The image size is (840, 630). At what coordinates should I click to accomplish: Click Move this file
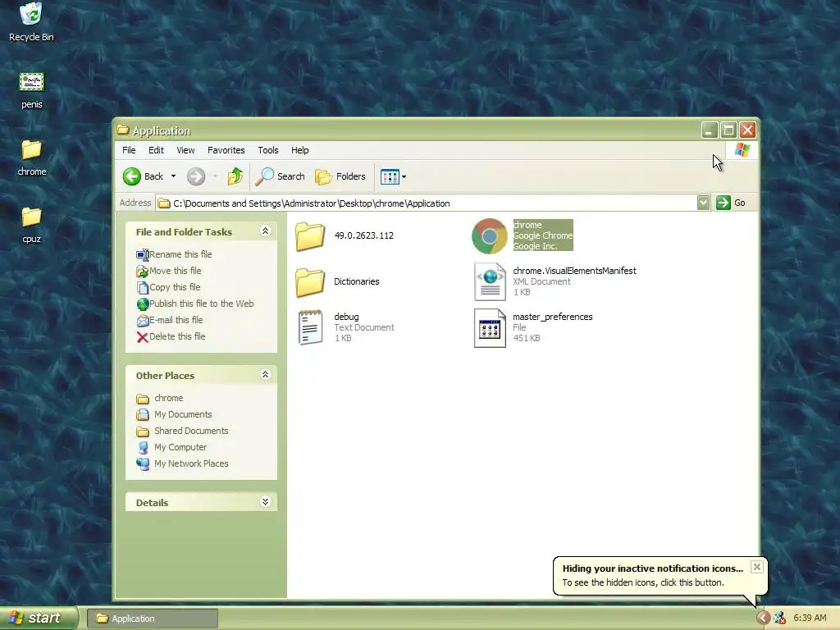click(x=169, y=271)
